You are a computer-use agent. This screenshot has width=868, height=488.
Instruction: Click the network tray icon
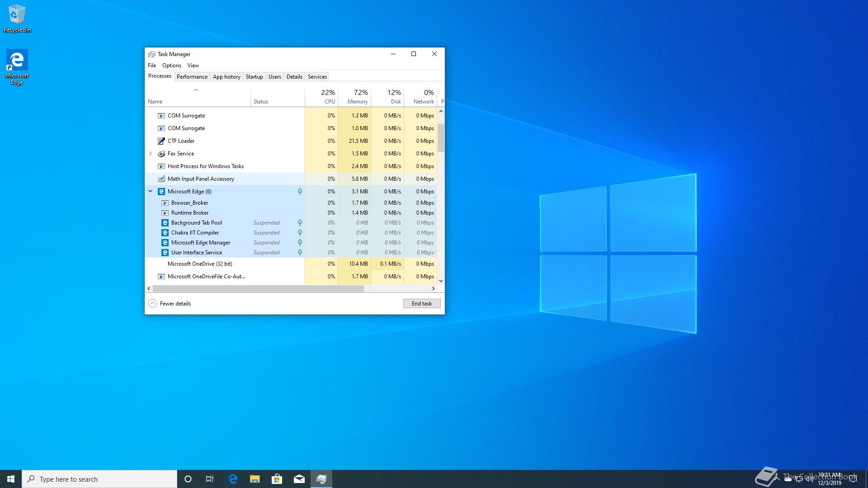click(x=799, y=479)
